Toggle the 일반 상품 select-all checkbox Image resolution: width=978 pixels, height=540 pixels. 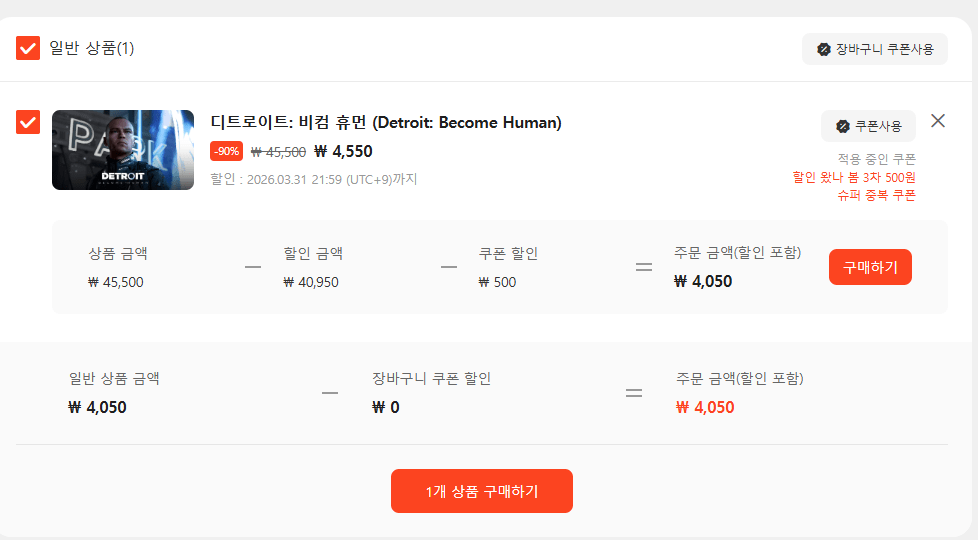pos(28,48)
